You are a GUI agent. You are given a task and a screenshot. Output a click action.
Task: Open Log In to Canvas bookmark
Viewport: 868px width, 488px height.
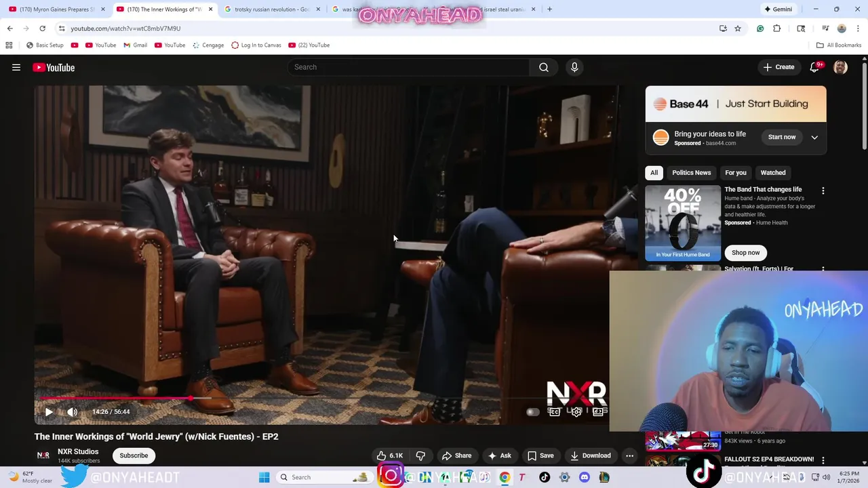click(x=256, y=45)
